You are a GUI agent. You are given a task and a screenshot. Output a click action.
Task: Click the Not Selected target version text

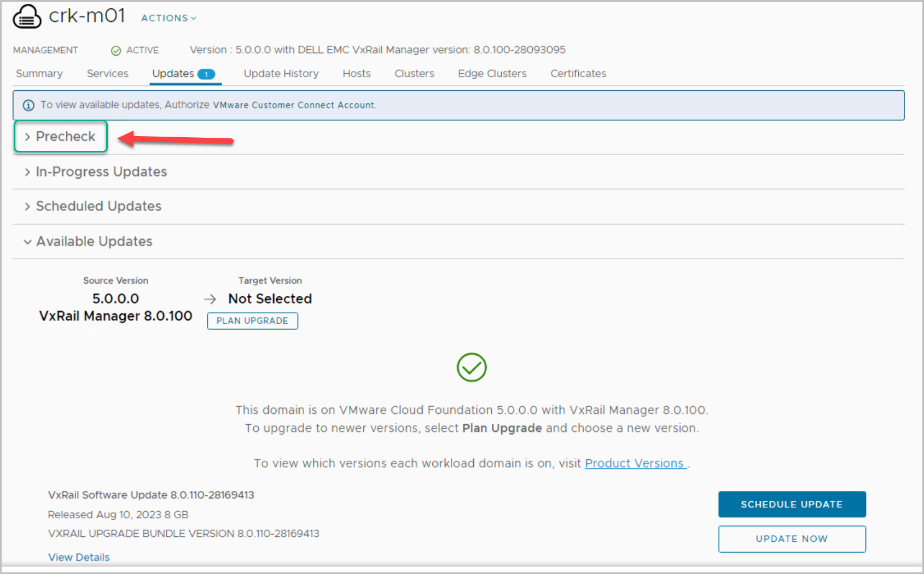point(270,298)
